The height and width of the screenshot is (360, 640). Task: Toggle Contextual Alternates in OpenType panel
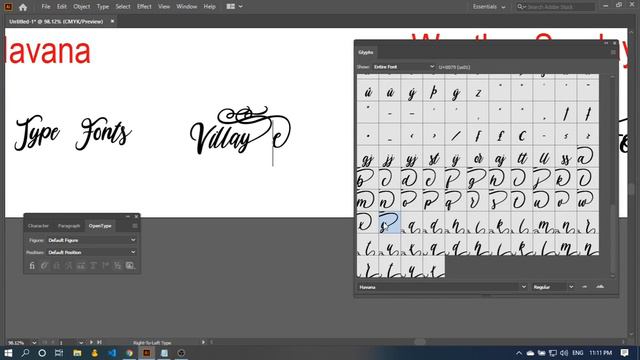coord(44,266)
